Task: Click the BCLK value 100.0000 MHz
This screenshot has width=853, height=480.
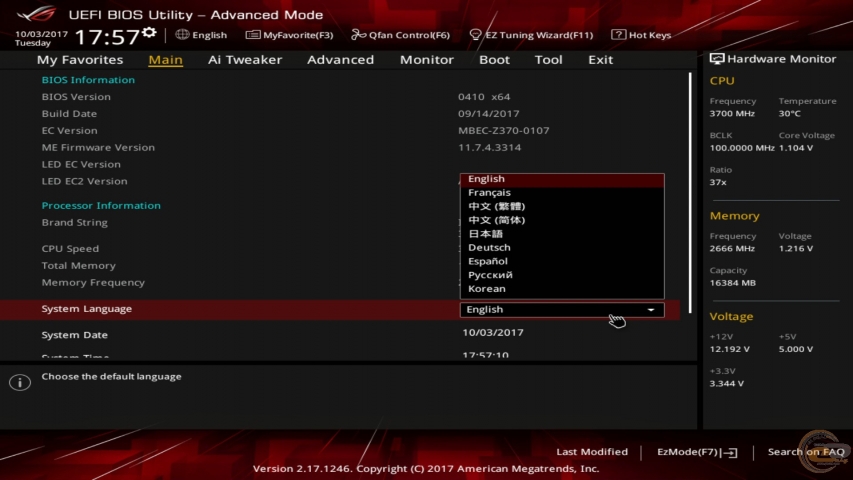Action: point(742,148)
